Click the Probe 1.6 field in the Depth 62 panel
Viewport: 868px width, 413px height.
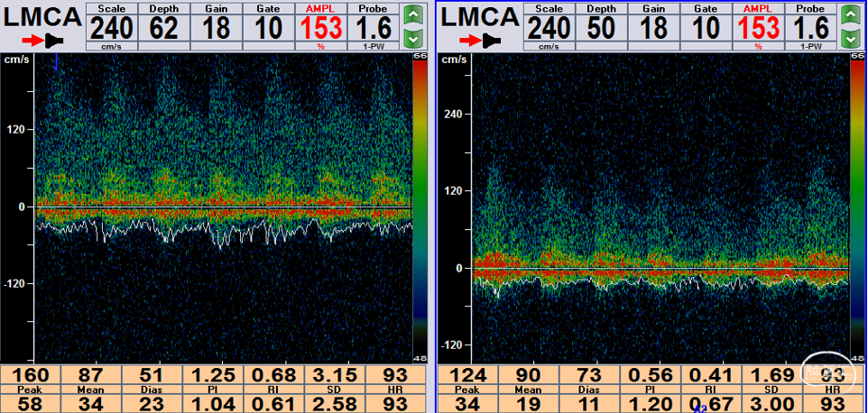coord(374,27)
